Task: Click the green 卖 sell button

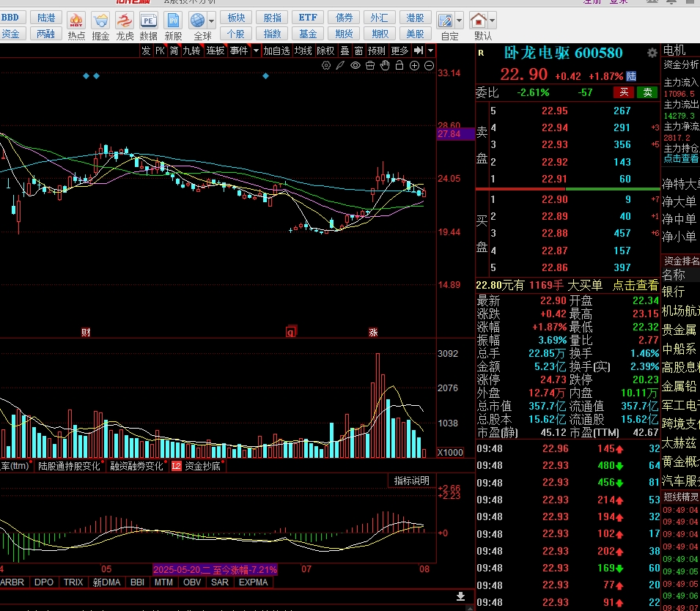Action: pos(647,92)
